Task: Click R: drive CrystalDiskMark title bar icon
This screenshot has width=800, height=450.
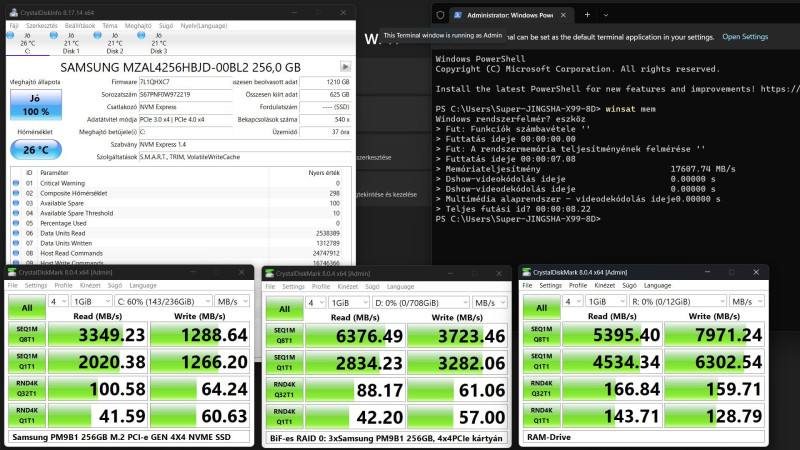Action: click(528, 272)
